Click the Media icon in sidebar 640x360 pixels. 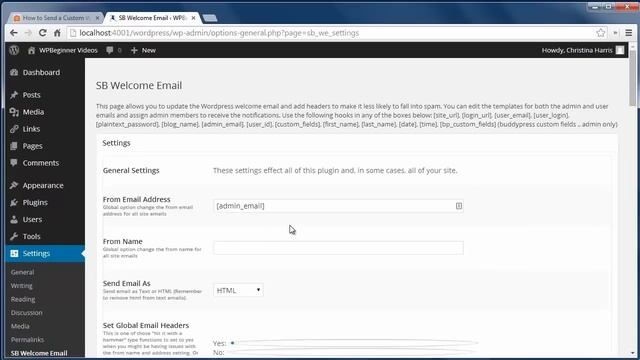click(14, 112)
